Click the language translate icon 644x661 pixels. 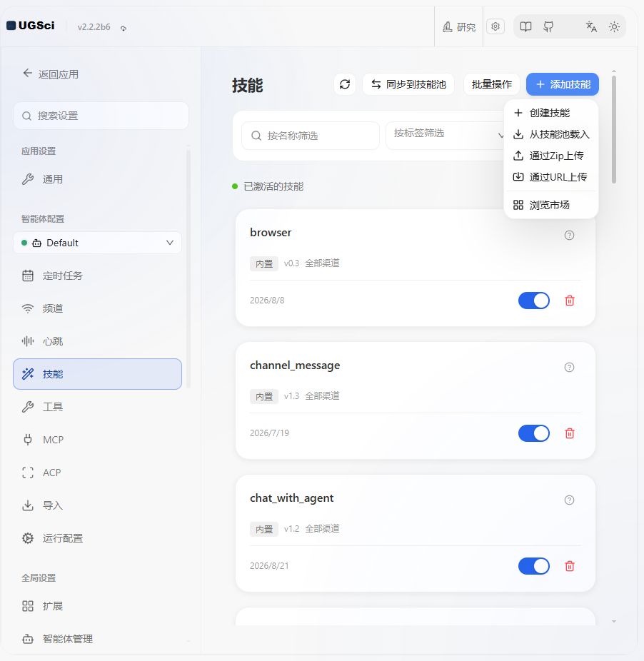pyautogui.click(x=591, y=27)
